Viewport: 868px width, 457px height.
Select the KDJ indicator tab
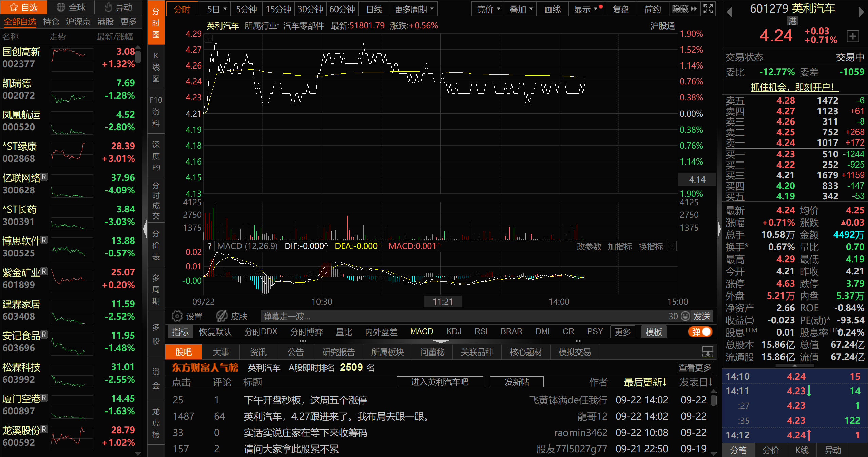[x=454, y=331]
